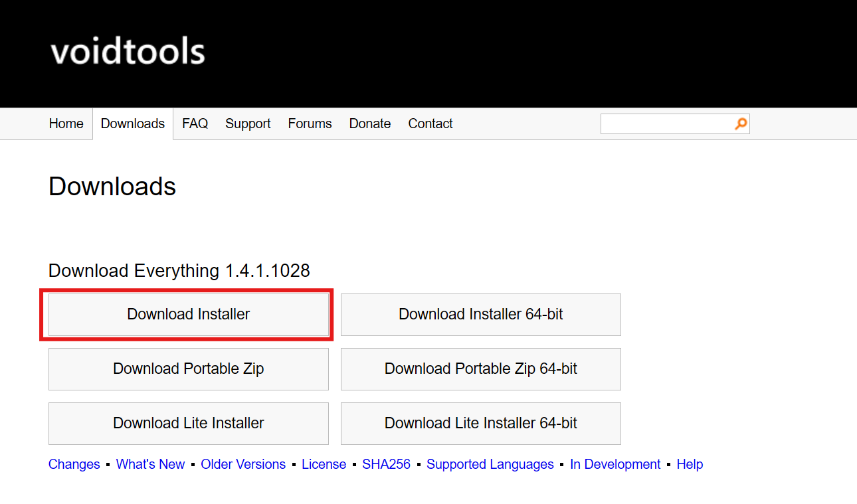Open the What's New link
857x504 pixels.
click(151, 464)
